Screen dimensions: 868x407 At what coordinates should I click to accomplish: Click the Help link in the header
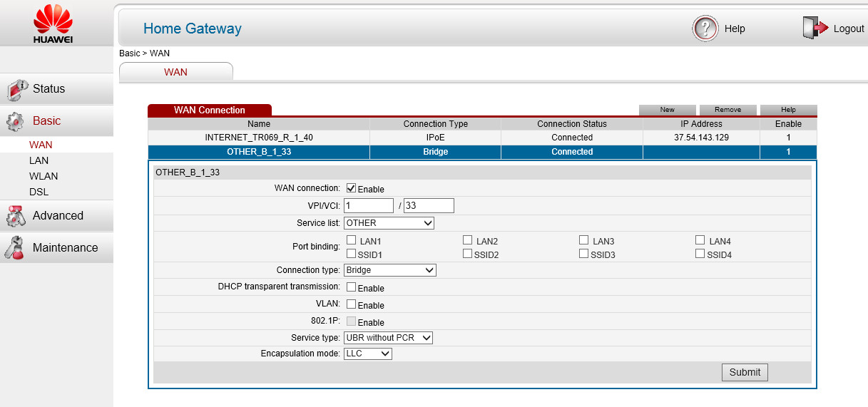click(735, 29)
